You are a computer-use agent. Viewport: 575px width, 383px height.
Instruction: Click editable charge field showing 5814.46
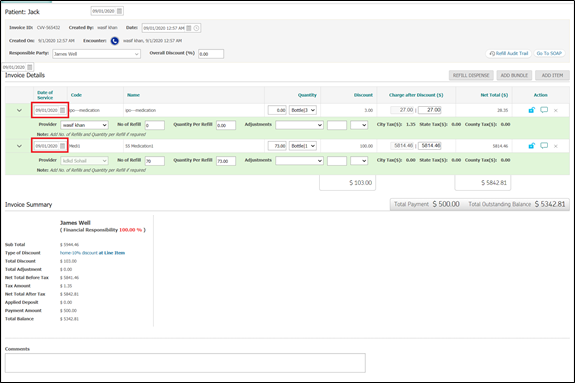[x=430, y=146]
